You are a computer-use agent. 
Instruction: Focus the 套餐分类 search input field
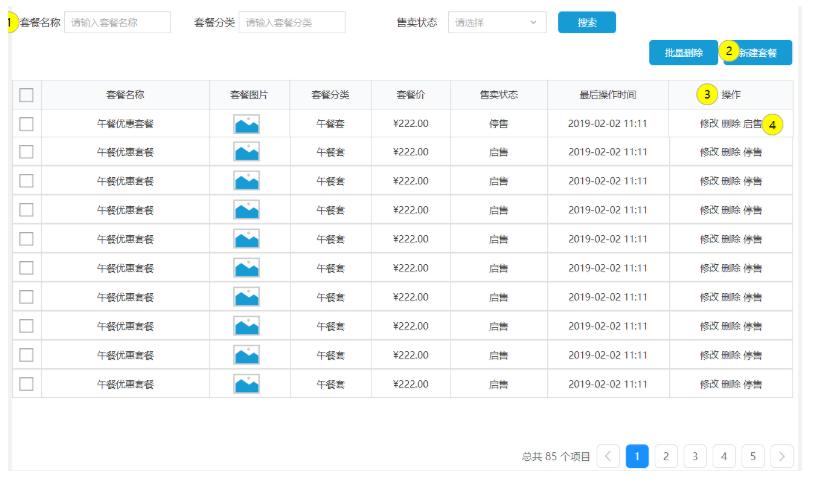292,22
